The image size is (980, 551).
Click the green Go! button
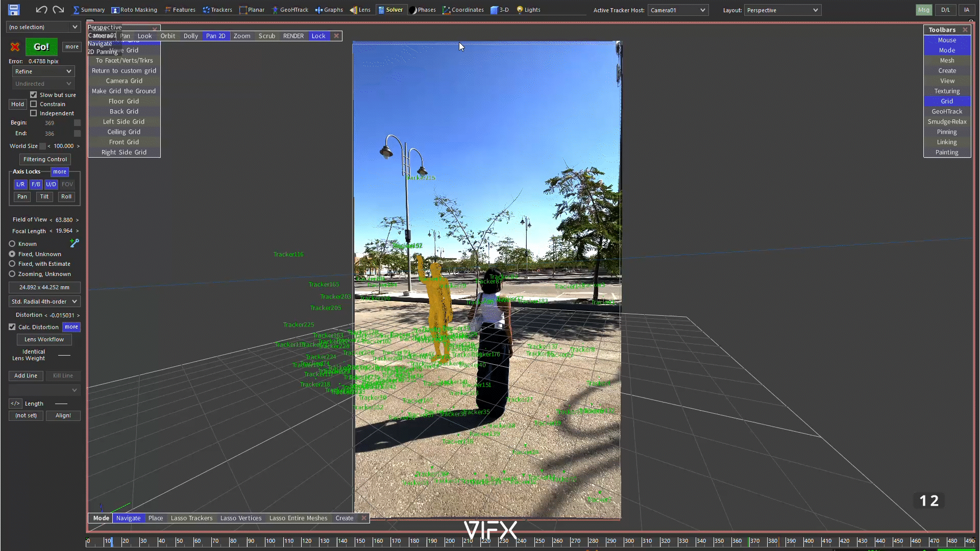tap(41, 47)
